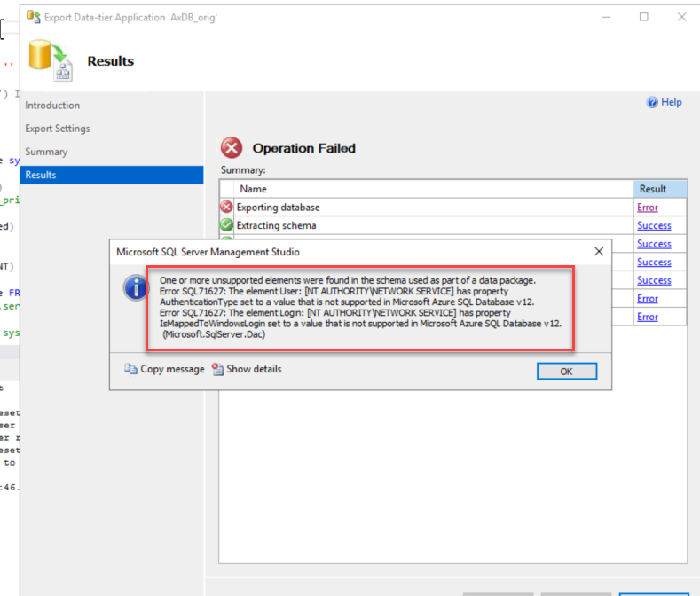This screenshot has width=700, height=596.
Task: Copy the error message text
Action: click(x=164, y=369)
